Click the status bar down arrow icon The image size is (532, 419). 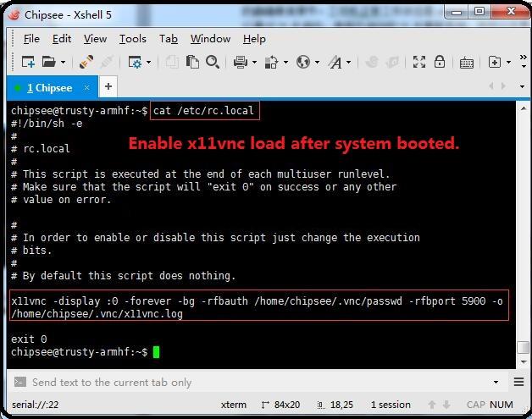(446, 405)
